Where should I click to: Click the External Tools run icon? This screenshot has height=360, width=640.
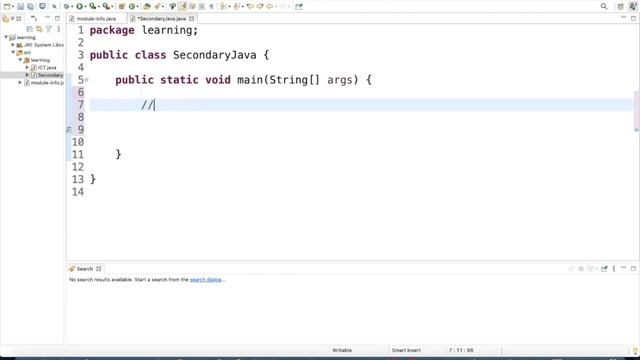click(106, 7)
